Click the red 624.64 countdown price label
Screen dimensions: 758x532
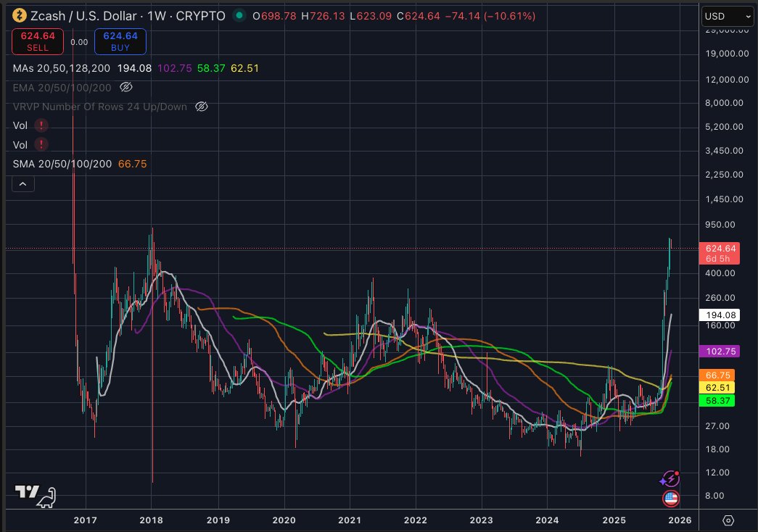click(x=721, y=252)
